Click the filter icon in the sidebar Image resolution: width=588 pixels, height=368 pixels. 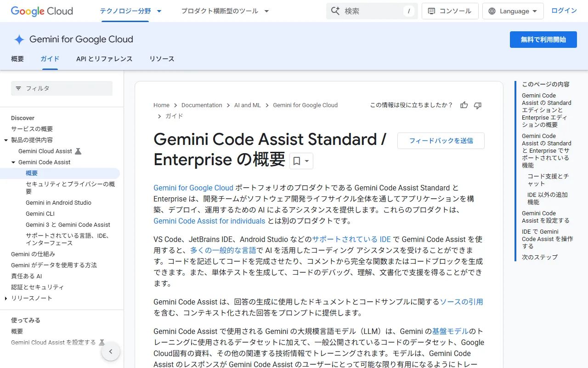coord(18,88)
